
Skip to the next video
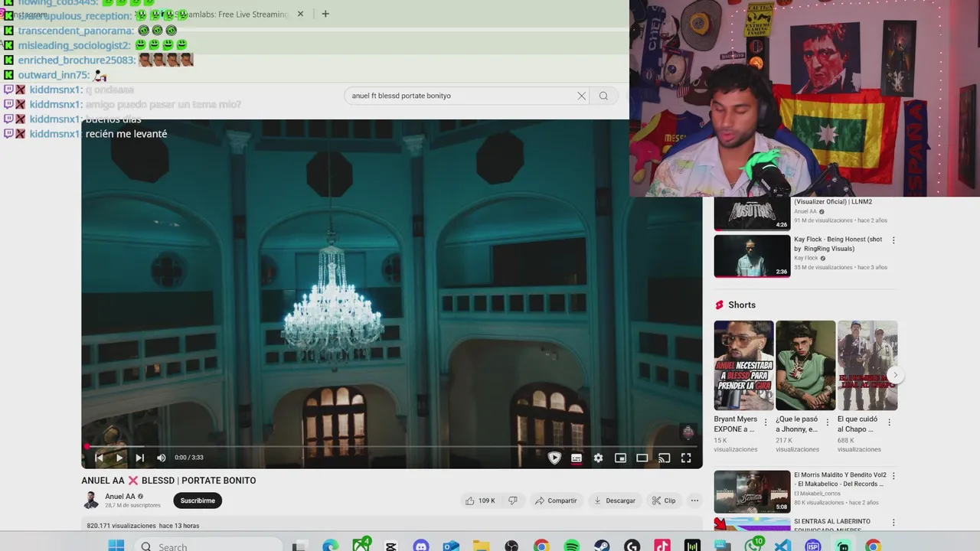tap(139, 458)
